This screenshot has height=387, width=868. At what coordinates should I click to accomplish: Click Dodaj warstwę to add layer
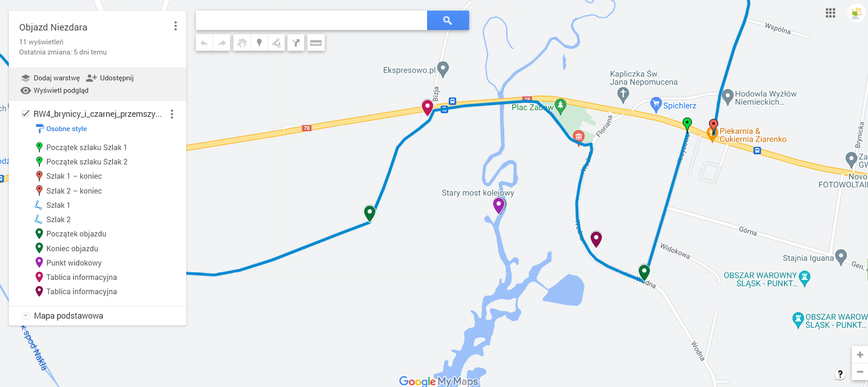pos(50,78)
